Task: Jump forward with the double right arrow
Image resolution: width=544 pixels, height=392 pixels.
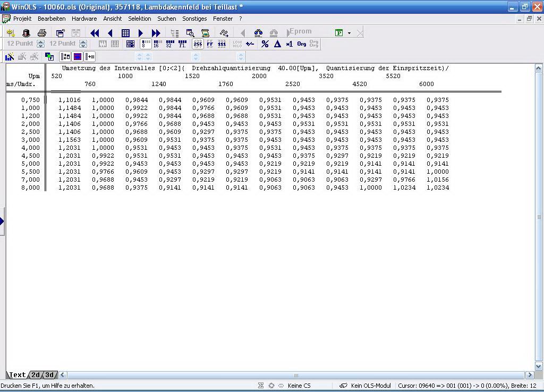Action: (x=156, y=33)
